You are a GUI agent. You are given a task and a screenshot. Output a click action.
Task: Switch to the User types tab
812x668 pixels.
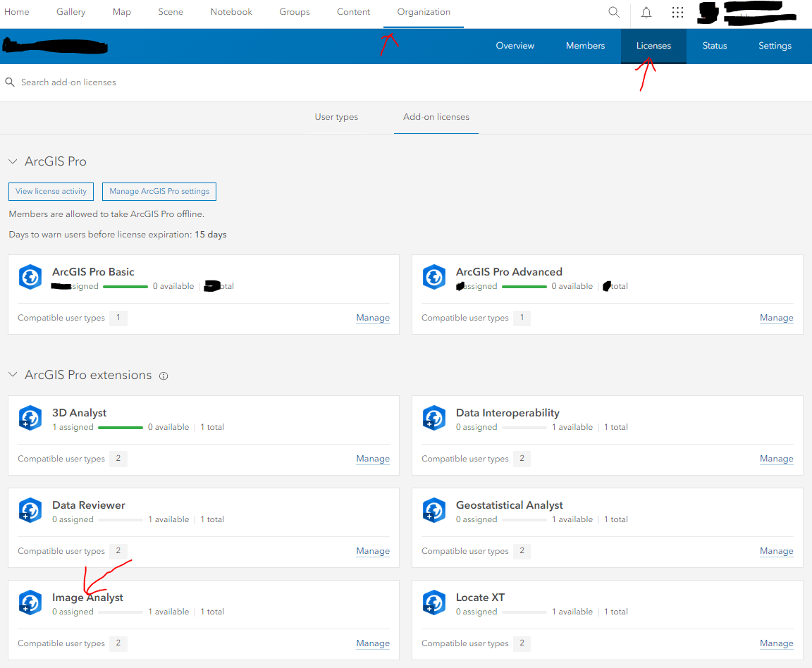tap(336, 117)
